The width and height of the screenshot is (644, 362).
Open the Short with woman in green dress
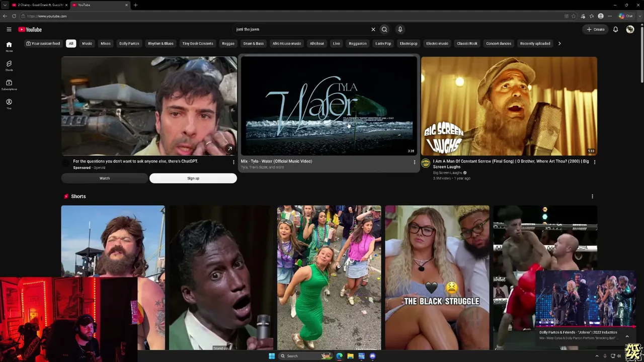[x=329, y=278]
